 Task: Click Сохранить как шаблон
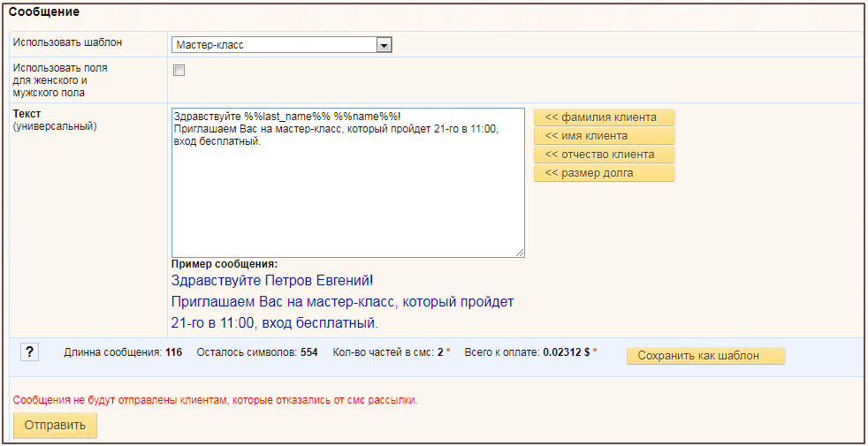click(x=704, y=356)
